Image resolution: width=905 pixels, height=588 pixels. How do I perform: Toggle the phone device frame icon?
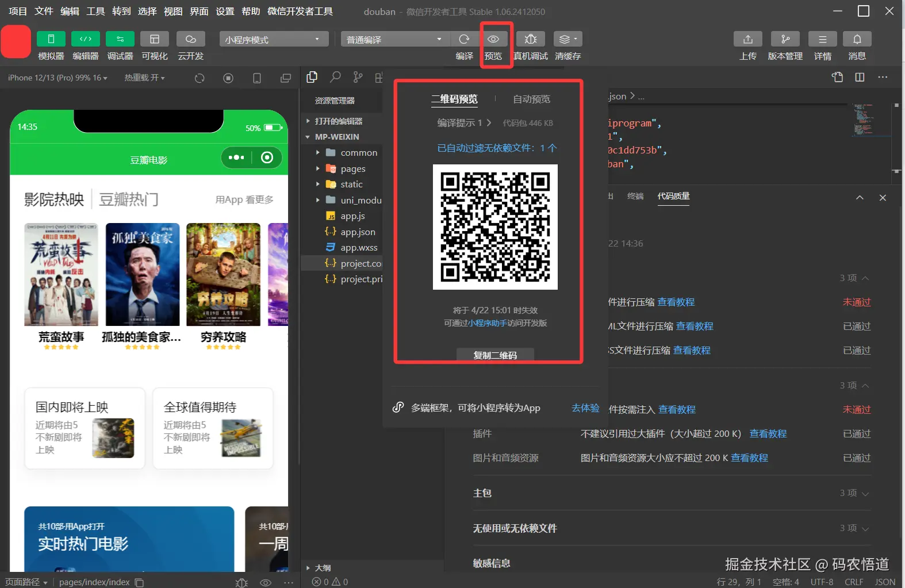click(x=257, y=78)
